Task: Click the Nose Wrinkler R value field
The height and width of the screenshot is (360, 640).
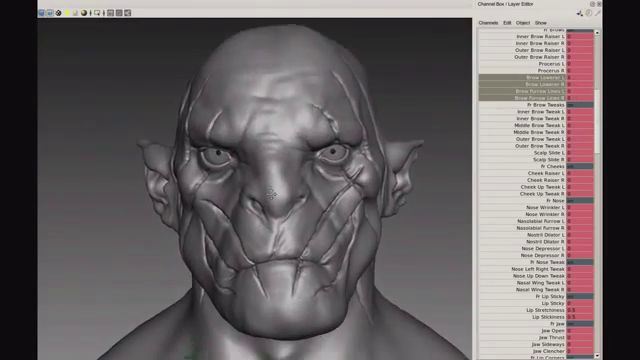Action: coord(580,214)
